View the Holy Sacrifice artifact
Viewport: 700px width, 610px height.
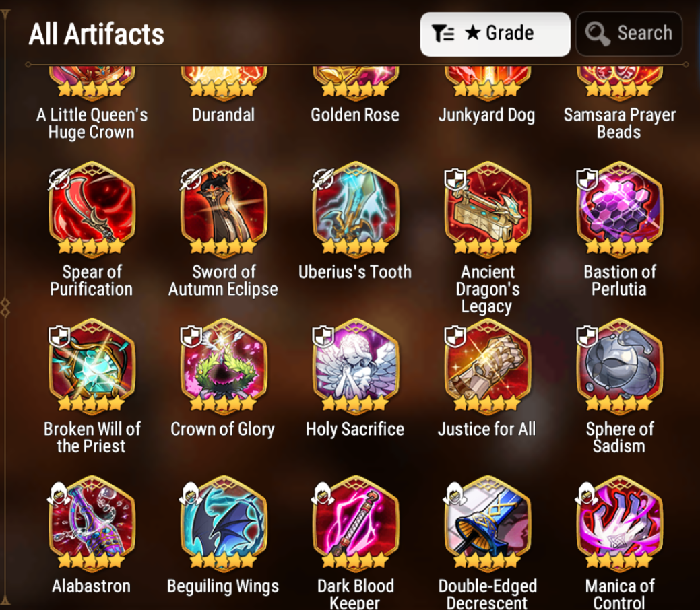click(355, 366)
